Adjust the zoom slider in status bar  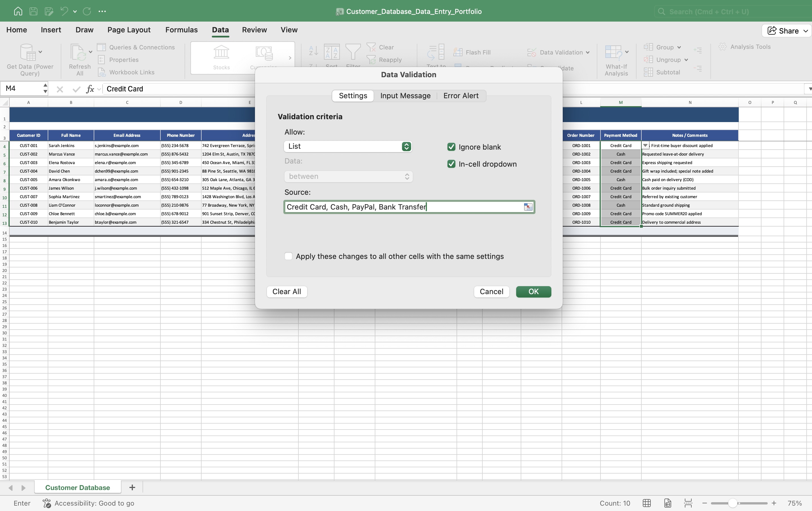click(732, 503)
